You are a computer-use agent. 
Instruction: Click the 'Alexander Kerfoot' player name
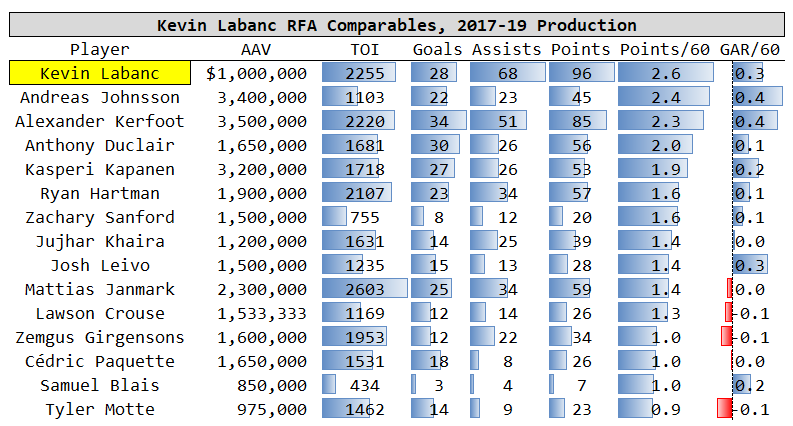(x=100, y=121)
